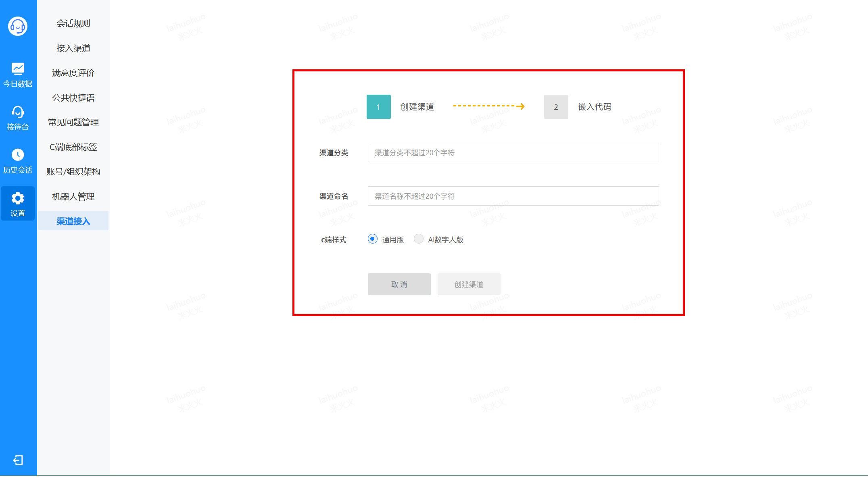Viewport: 868px width, 479px height.
Task: Select 渠道接入 menu item
Action: [x=73, y=221]
